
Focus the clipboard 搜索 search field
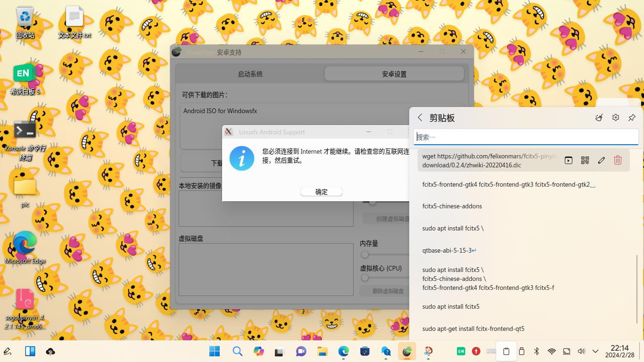(526, 137)
